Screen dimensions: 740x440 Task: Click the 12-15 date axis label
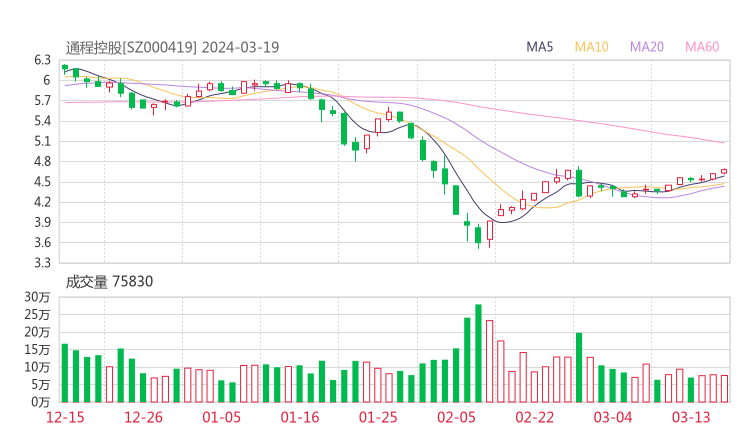pos(65,417)
